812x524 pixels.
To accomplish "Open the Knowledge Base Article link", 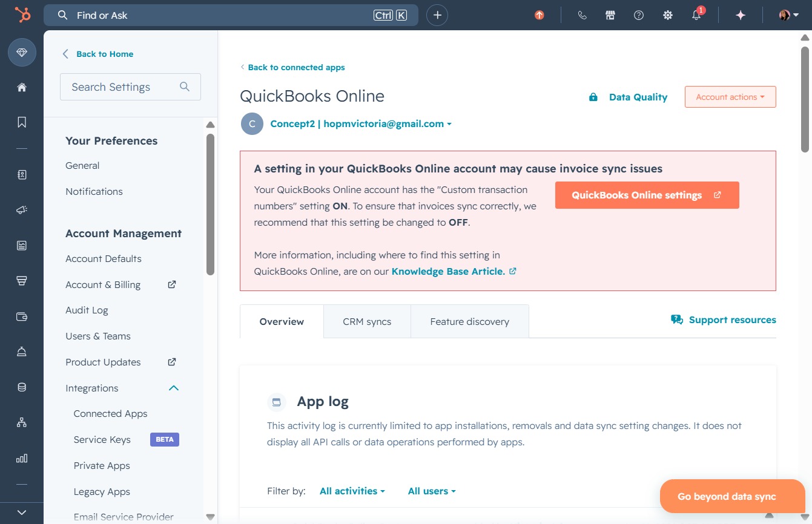I will (x=454, y=272).
